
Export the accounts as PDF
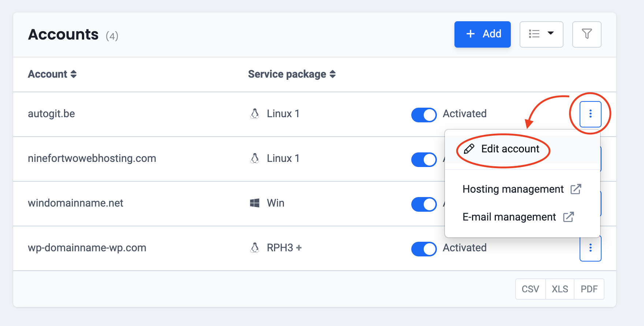[x=589, y=289]
